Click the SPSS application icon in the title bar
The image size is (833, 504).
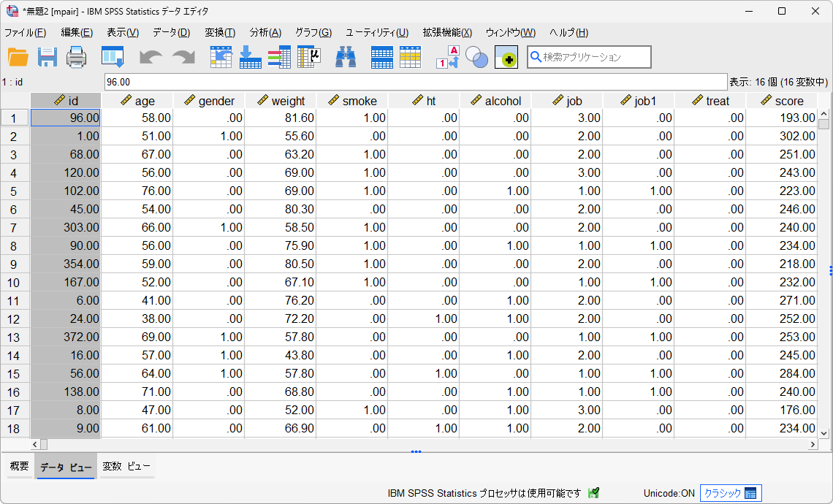click(12, 11)
